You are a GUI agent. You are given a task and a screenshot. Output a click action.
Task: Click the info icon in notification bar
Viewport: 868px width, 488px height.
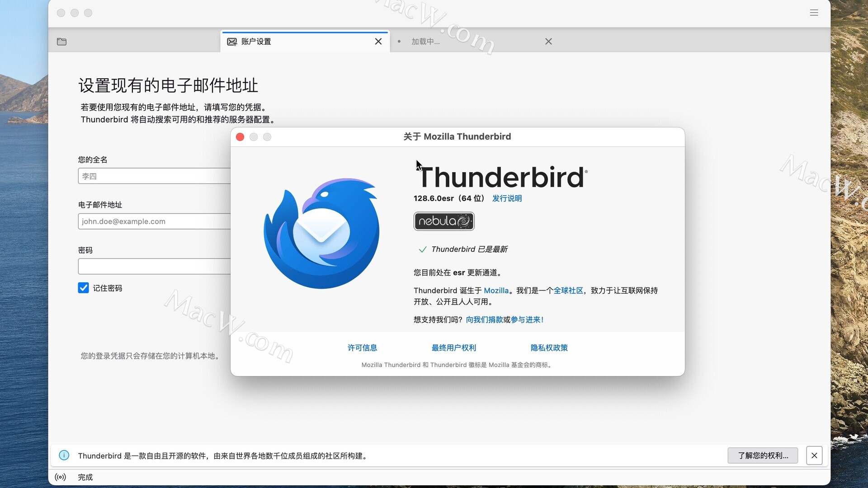click(64, 455)
